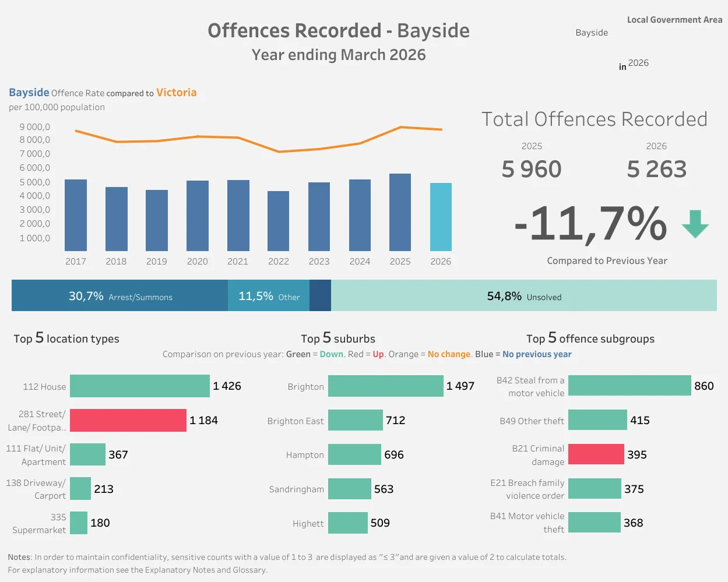The image size is (728, 582).
Task: Click the '1 426' value label
Action: point(227,386)
